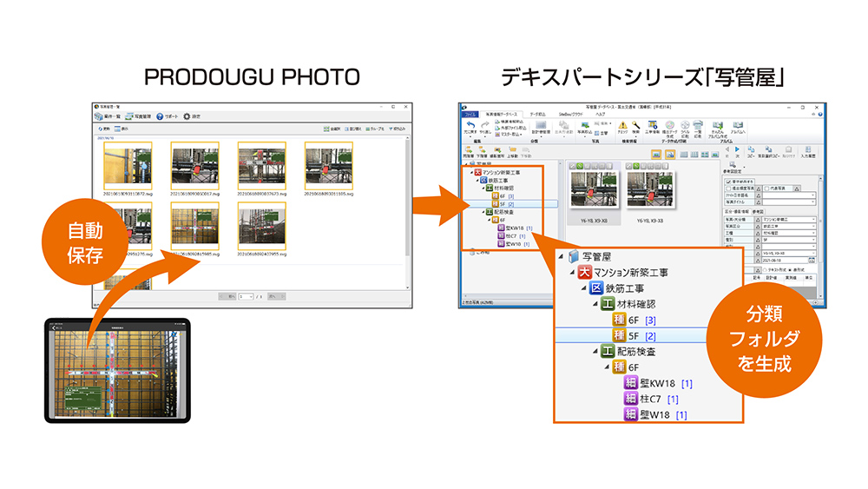
Task: Toggle the 代表写真 checkbox in 写管屋
Action: pyautogui.click(x=767, y=188)
